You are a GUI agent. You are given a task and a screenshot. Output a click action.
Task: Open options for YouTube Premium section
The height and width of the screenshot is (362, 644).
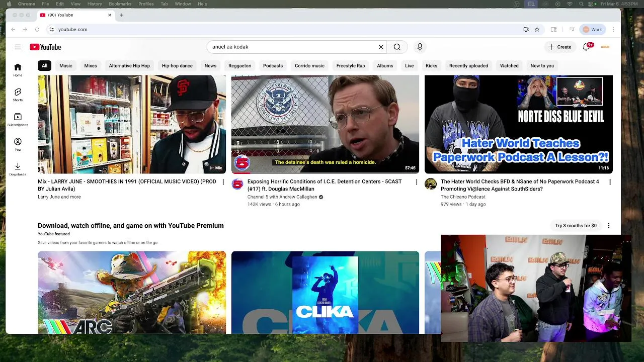coord(609,226)
